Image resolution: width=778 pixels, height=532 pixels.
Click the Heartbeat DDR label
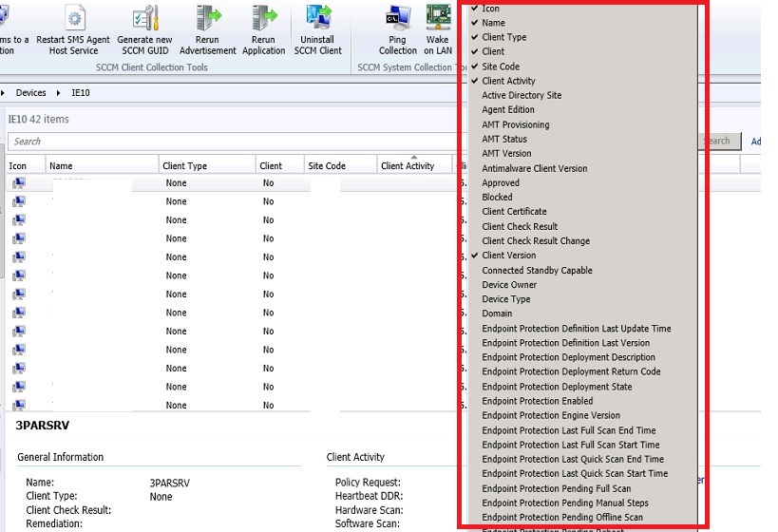[369, 496]
